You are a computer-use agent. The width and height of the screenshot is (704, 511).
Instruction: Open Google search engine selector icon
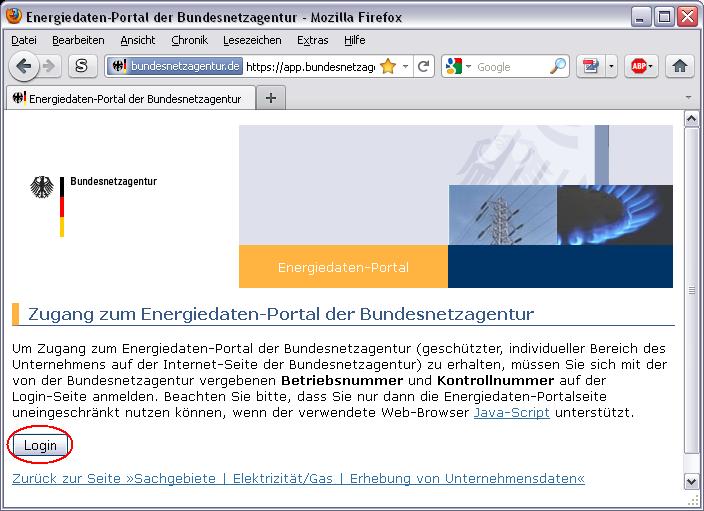tap(458, 66)
